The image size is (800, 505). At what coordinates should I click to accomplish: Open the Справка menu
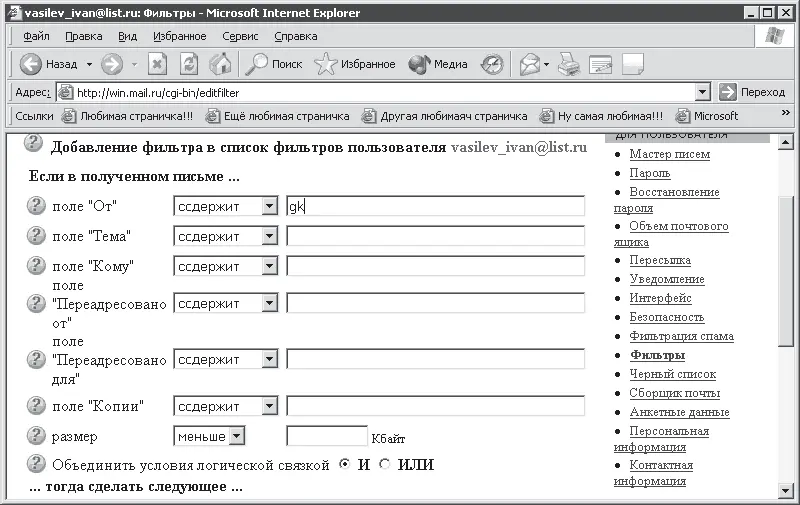(296, 36)
